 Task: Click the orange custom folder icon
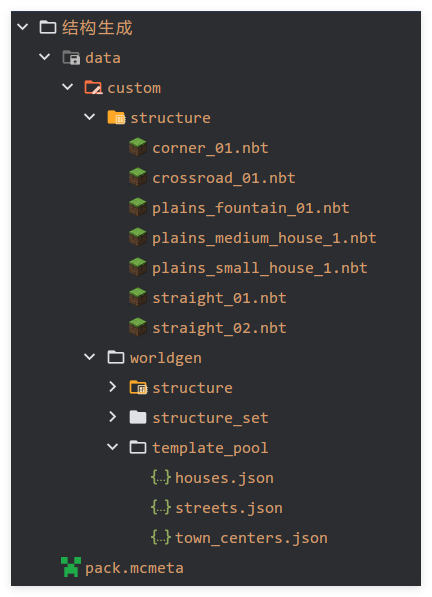[x=93, y=88]
